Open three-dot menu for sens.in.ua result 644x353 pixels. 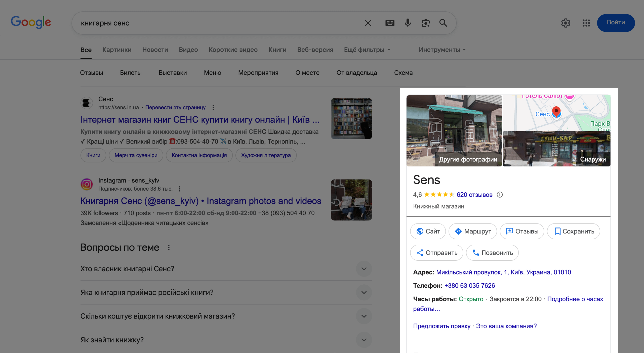(213, 108)
